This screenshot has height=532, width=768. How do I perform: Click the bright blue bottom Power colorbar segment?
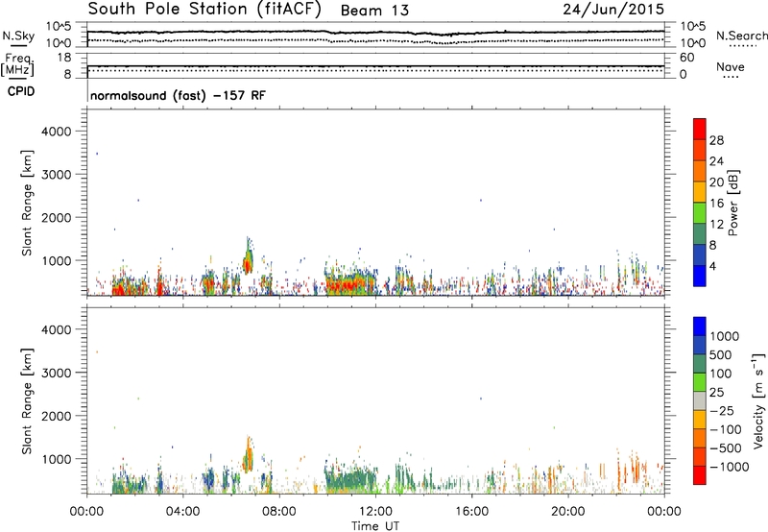700,277
